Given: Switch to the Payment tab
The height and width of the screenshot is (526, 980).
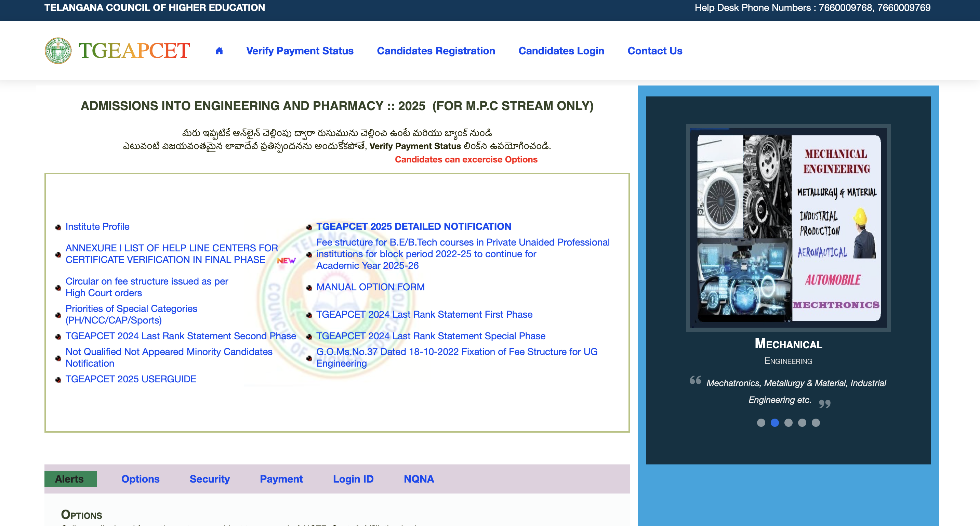Looking at the screenshot, I should click(281, 479).
